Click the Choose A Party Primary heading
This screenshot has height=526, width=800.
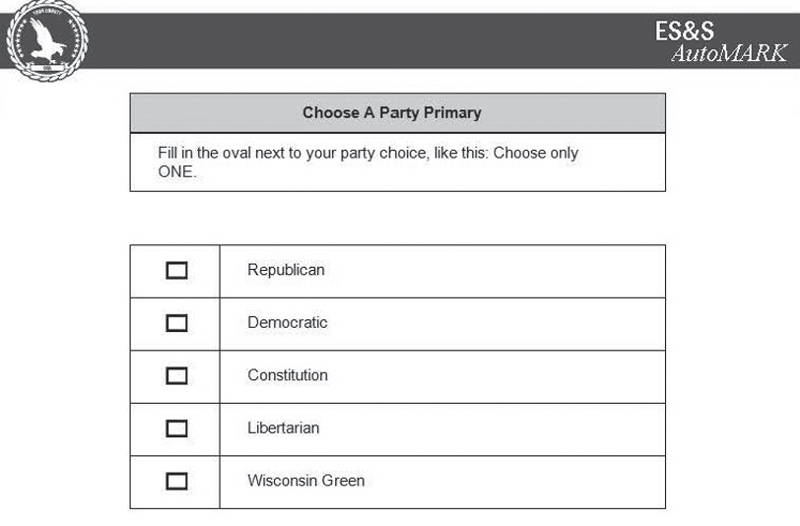pyautogui.click(x=392, y=113)
